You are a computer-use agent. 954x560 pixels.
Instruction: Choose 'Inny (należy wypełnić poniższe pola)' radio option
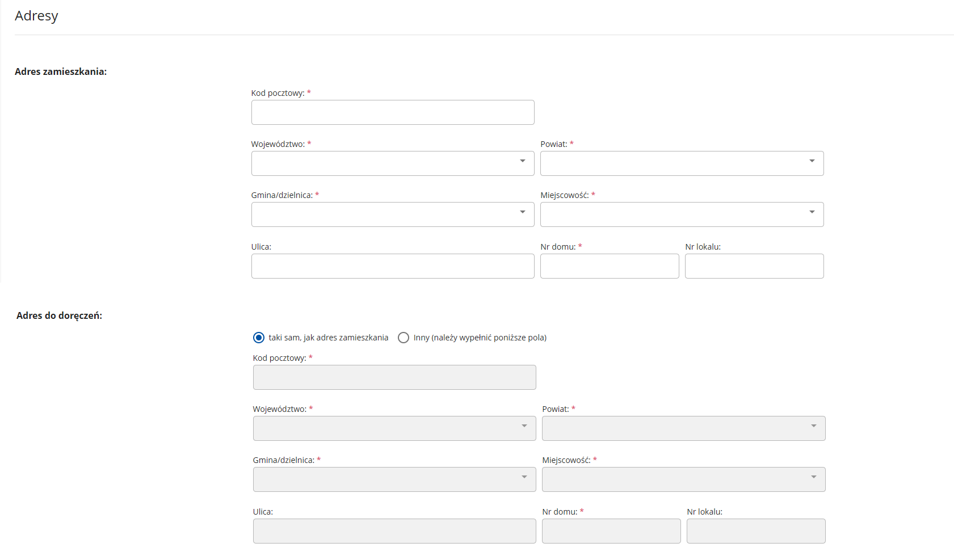(404, 338)
